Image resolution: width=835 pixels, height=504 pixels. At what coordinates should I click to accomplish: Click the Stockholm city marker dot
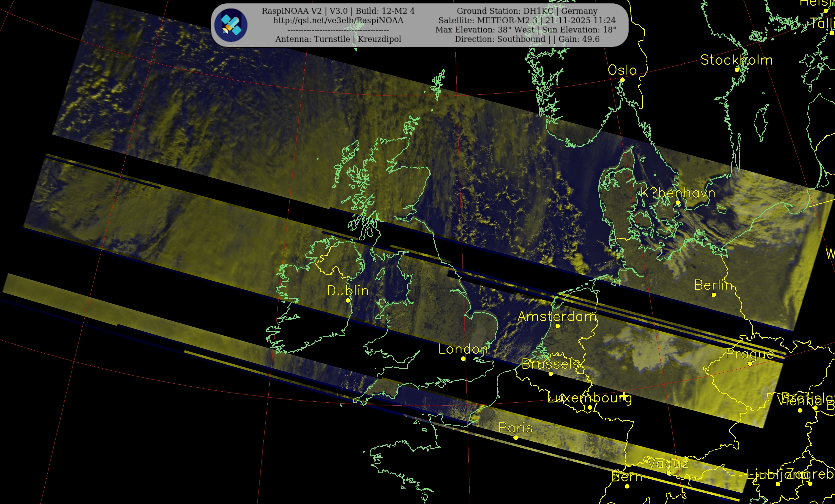pyautogui.click(x=737, y=70)
